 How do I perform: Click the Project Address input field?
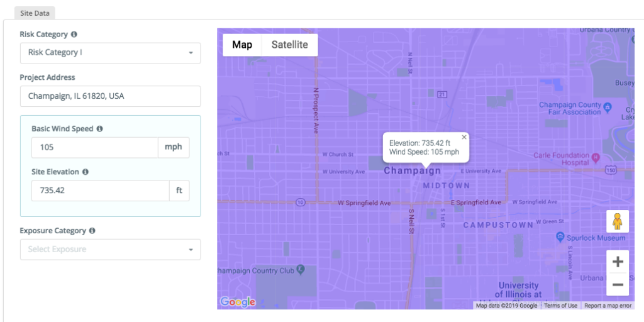[x=110, y=96]
